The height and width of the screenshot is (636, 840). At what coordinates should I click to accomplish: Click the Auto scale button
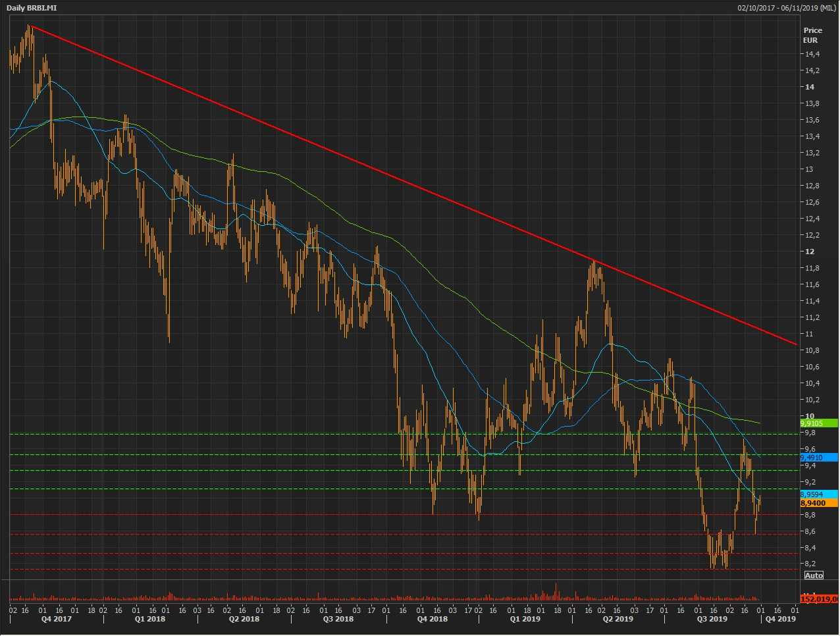(x=814, y=575)
